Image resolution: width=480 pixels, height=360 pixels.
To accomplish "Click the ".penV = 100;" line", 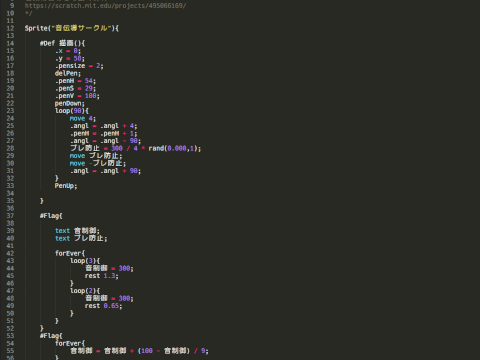I will click(x=77, y=96).
